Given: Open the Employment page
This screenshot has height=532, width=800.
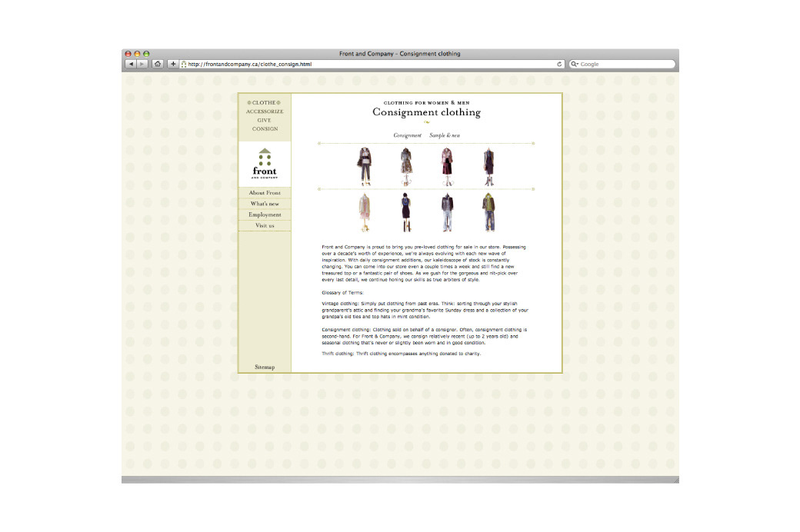Looking at the screenshot, I should [x=265, y=214].
